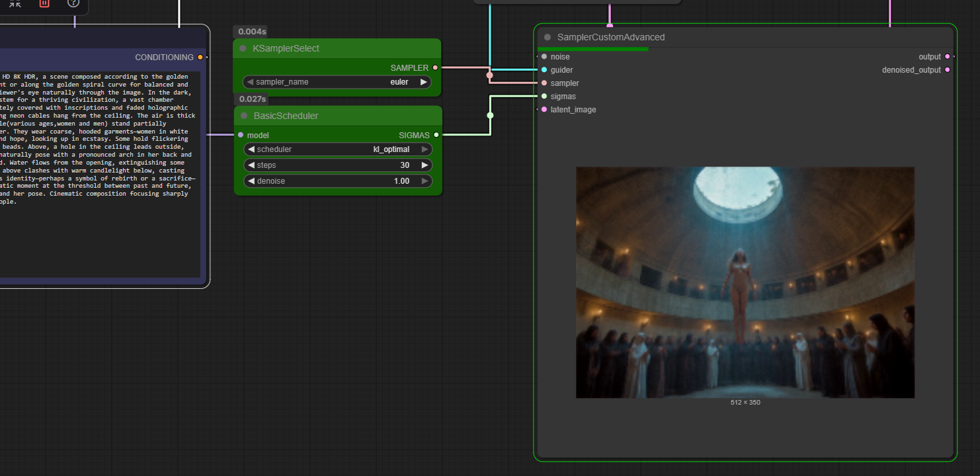The image size is (980, 476).
Task: Click the sampler input socket on SamplerCustomAdvanced
Action: click(x=544, y=83)
